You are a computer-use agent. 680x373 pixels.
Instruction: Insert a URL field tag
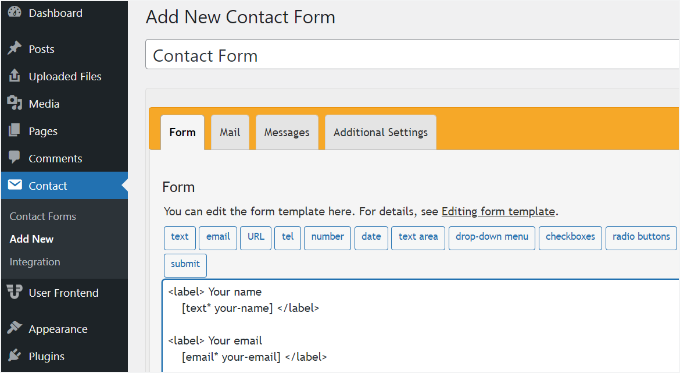(x=256, y=237)
